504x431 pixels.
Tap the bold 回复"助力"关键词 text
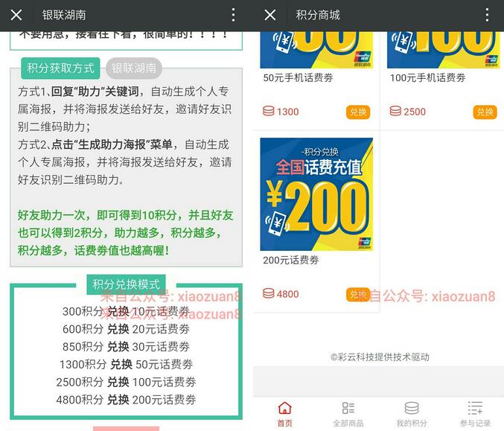pyautogui.click(x=95, y=92)
